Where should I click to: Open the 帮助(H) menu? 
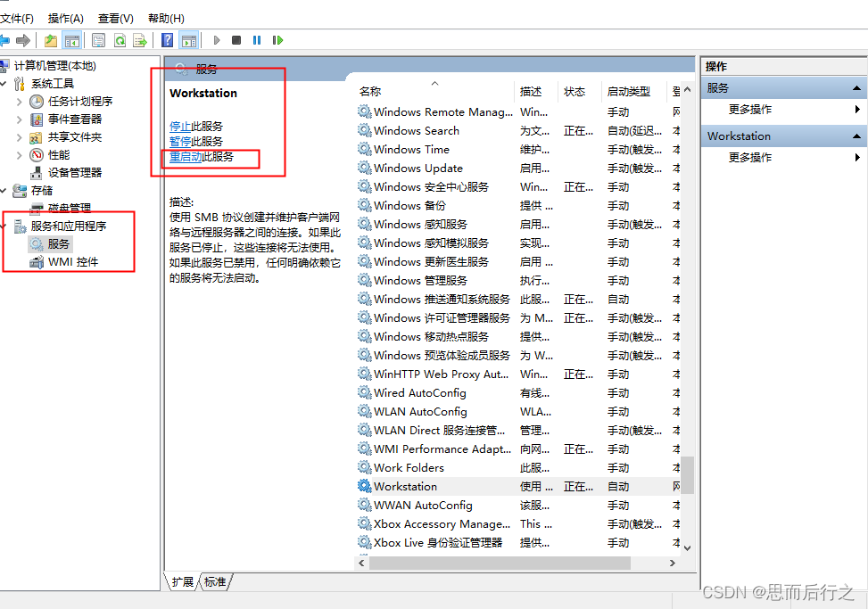coord(166,18)
